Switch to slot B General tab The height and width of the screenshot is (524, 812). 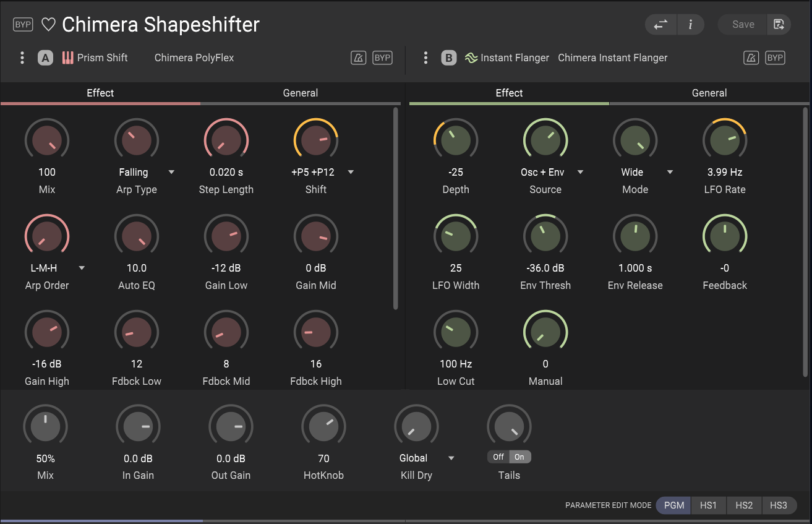(x=709, y=93)
